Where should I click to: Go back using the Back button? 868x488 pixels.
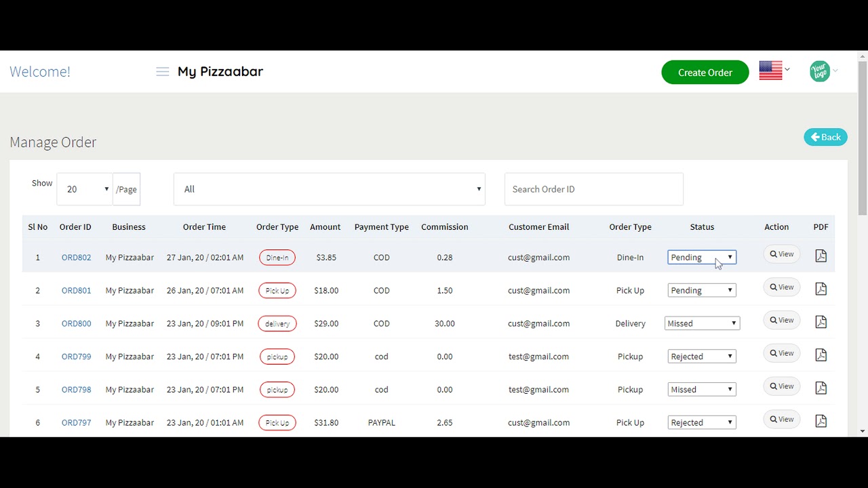point(825,137)
